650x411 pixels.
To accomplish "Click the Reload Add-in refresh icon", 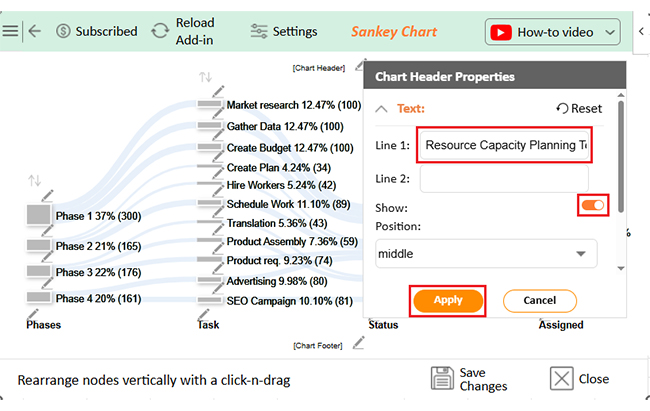I will click(x=160, y=31).
